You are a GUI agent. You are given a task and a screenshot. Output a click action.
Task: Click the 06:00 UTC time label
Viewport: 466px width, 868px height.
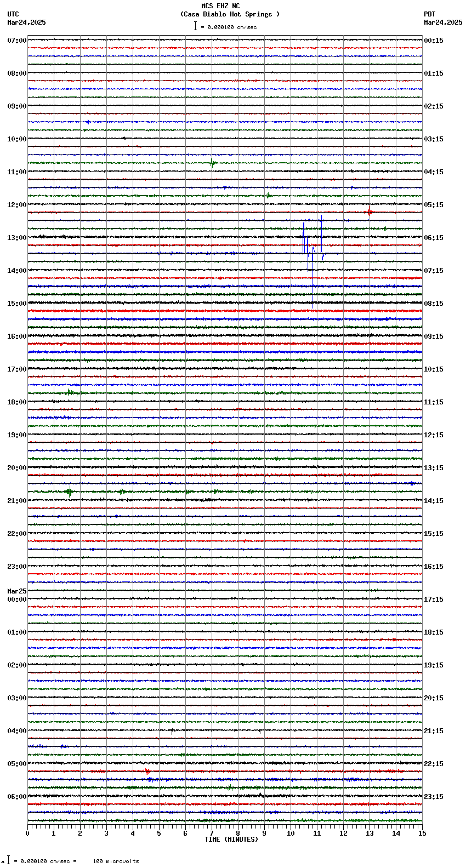point(17,797)
